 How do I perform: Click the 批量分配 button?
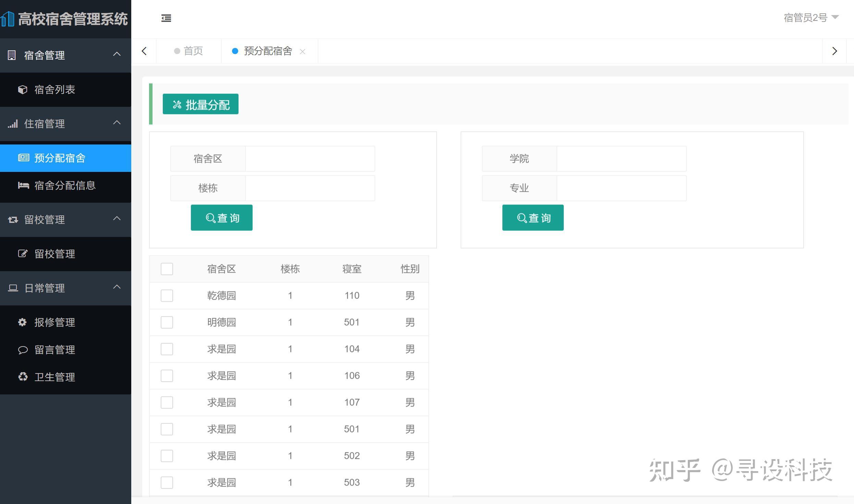(x=200, y=104)
